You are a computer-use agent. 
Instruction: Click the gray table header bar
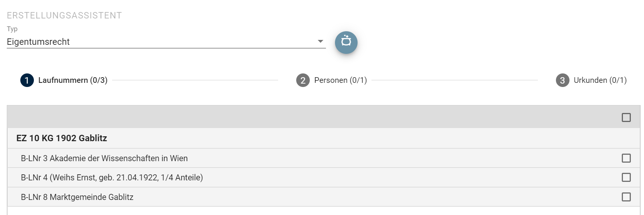click(324, 117)
